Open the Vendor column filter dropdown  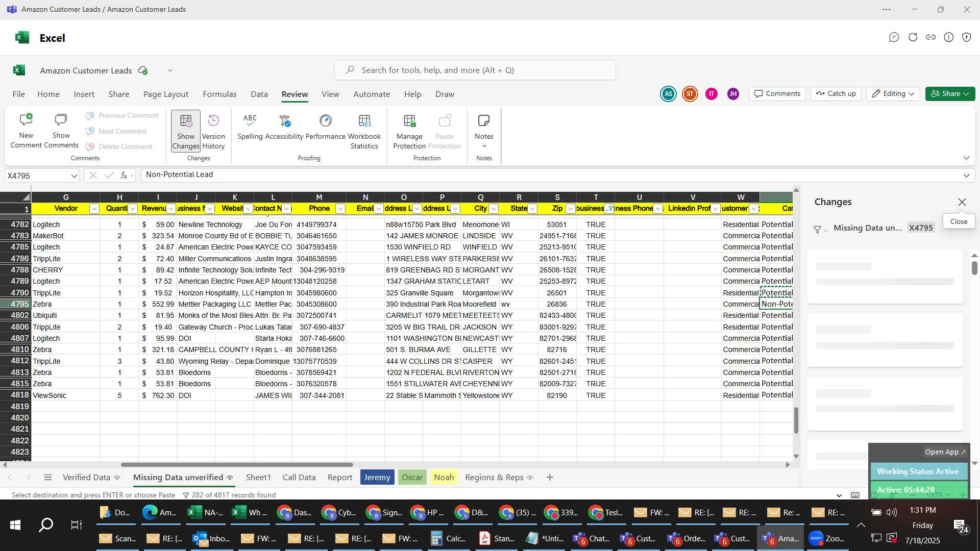(94, 209)
